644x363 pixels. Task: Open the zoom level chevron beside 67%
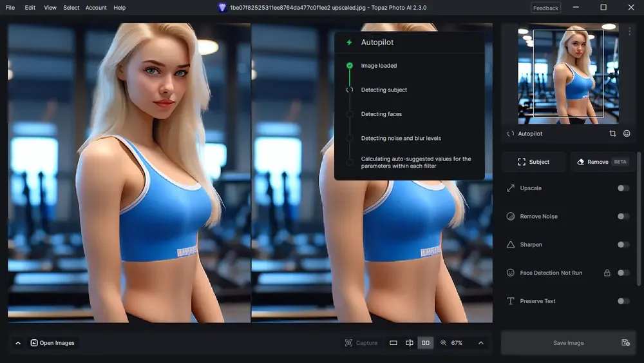pos(481,343)
